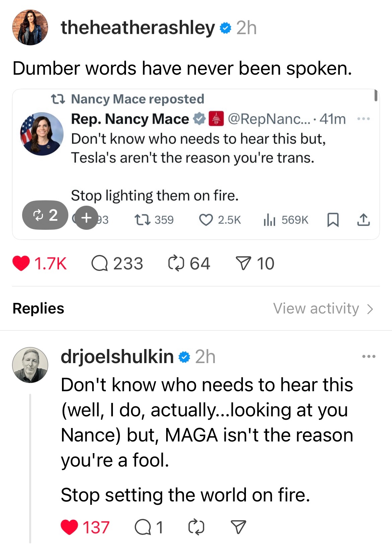The image size is (392, 550).
Task: Open theheatherashley profile username
Action: (138, 28)
